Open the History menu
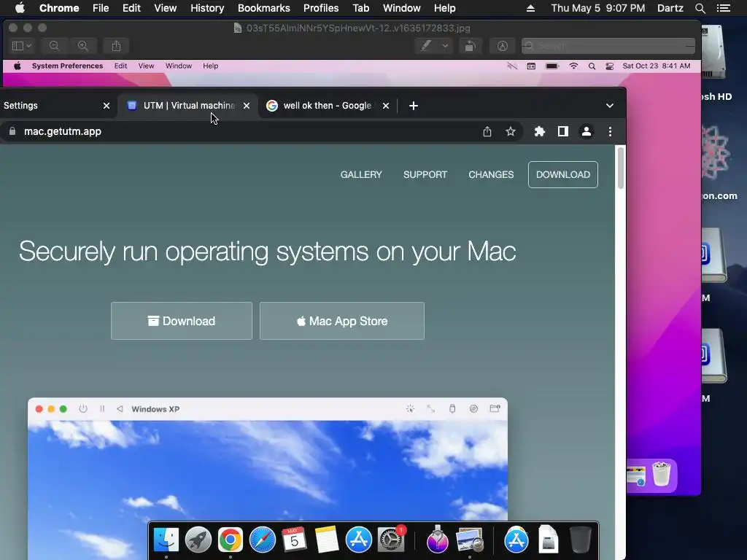Viewport: 747px width, 560px height. (207, 8)
